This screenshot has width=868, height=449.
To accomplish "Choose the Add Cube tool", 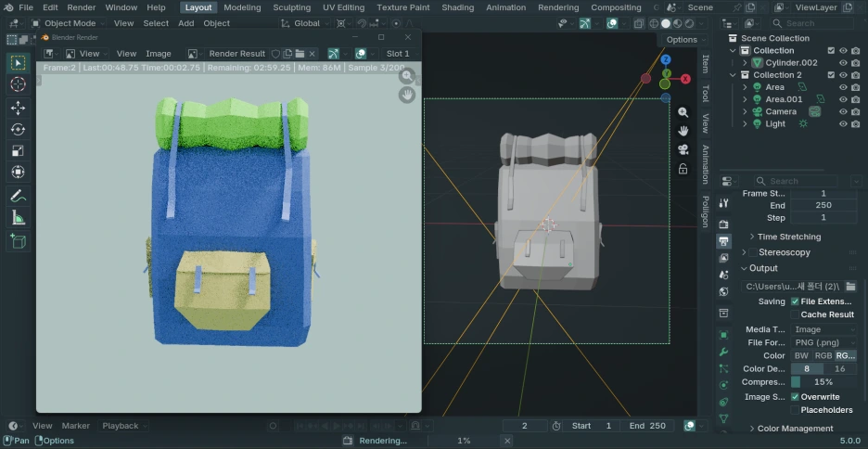I will 18,241.
